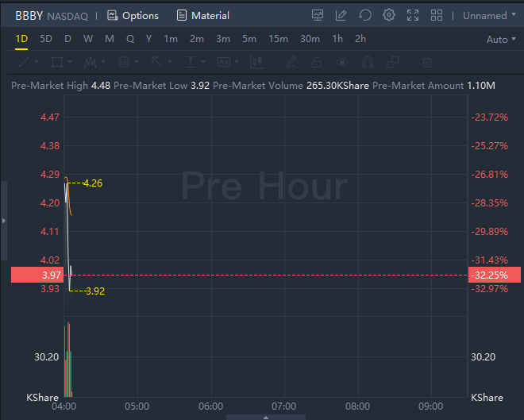Select the W weekly timeframe
The image size is (524, 420).
88,39
